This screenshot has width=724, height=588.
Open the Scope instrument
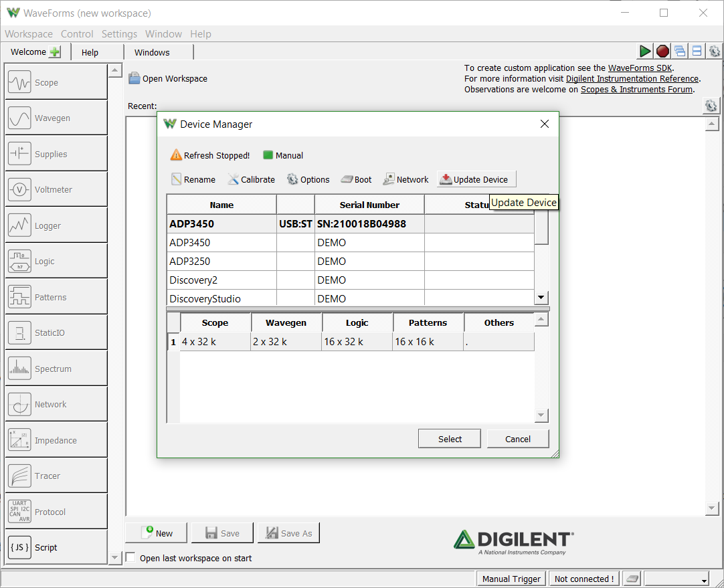(56, 82)
